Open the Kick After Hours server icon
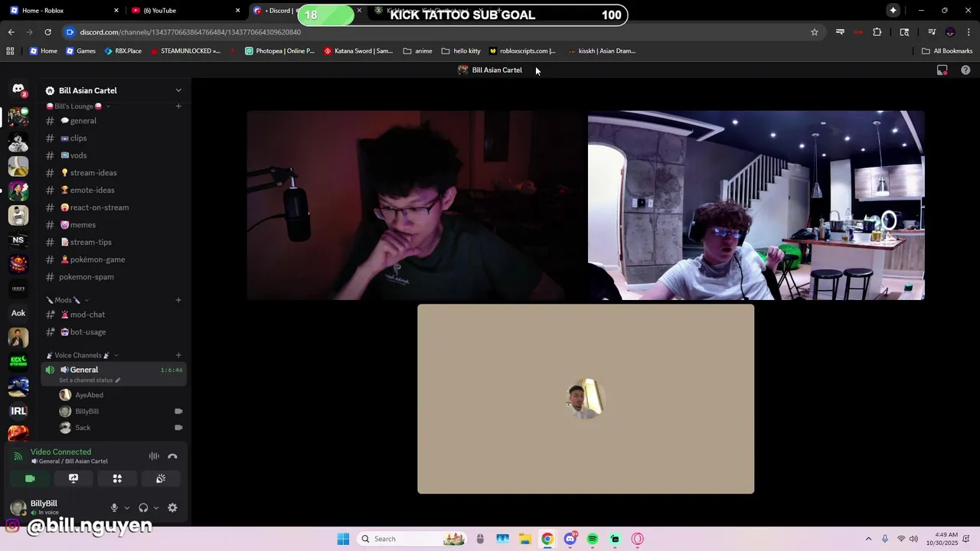Image resolution: width=980 pixels, height=551 pixels. pyautogui.click(x=18, y=362)
